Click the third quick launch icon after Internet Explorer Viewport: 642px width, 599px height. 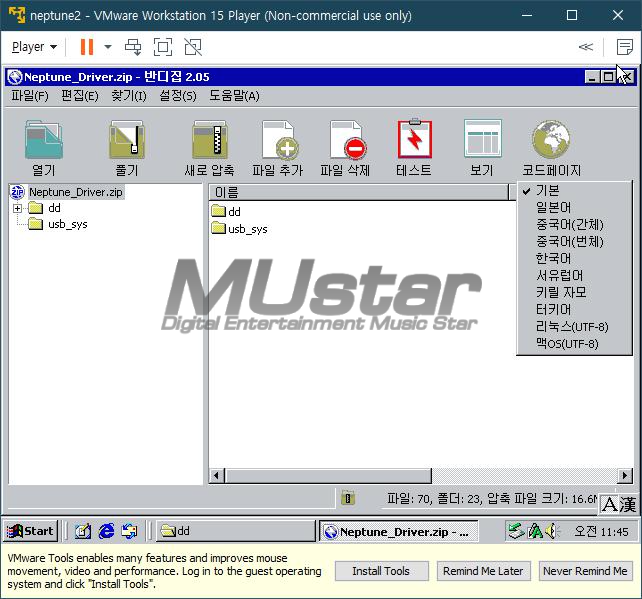(130, 531)
